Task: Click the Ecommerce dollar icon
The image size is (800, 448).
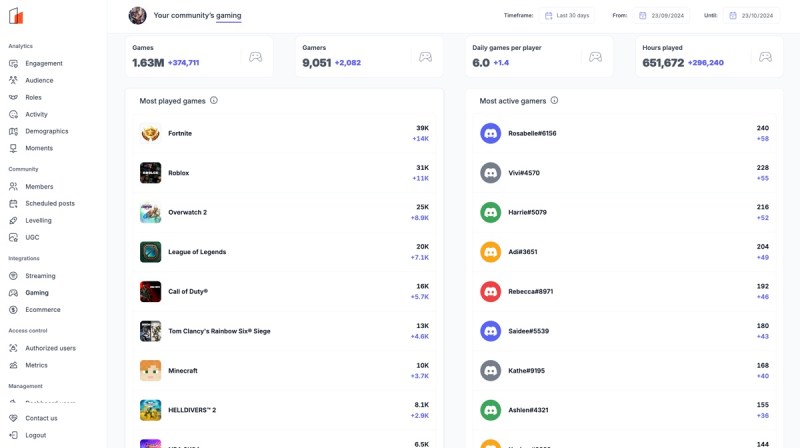Action: pos(13,310)
